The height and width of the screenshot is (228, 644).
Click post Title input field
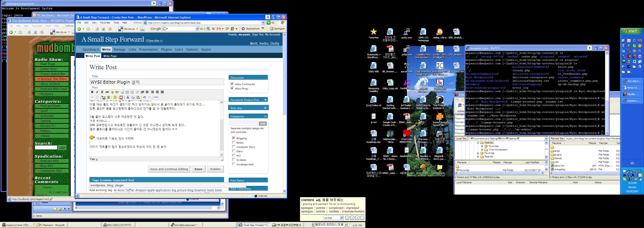pos(157,82)
